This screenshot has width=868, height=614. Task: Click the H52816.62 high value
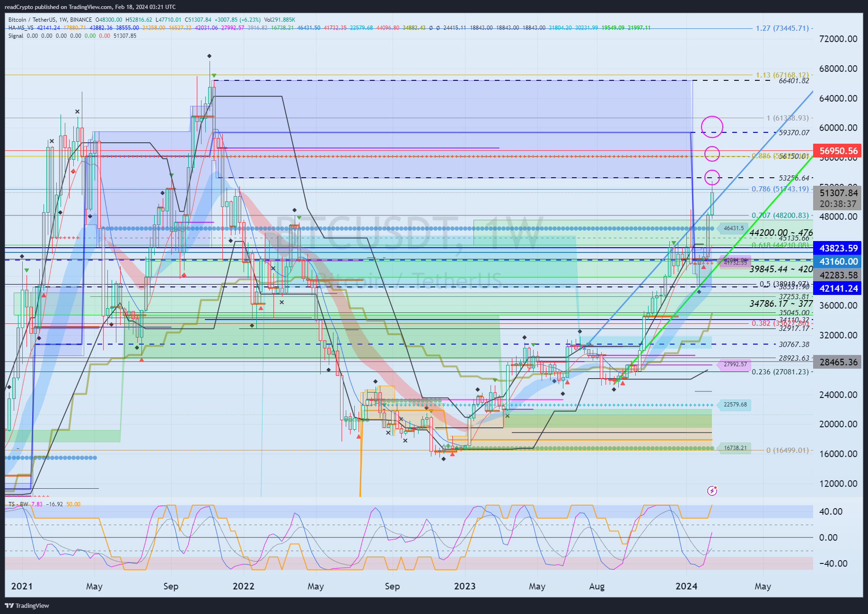coord(139,20)
